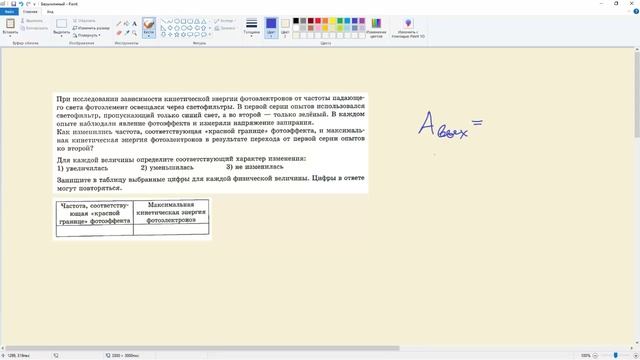This screenshot has width=640, height=360.
Task: Choose the black color swatch
Action: tap(296, 21)
